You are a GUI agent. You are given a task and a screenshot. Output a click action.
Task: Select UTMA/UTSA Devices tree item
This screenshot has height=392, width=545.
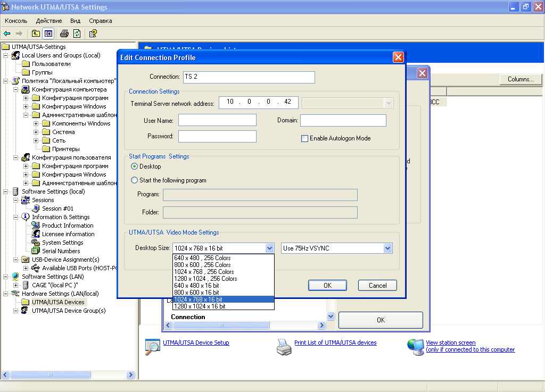coord(58,302)
